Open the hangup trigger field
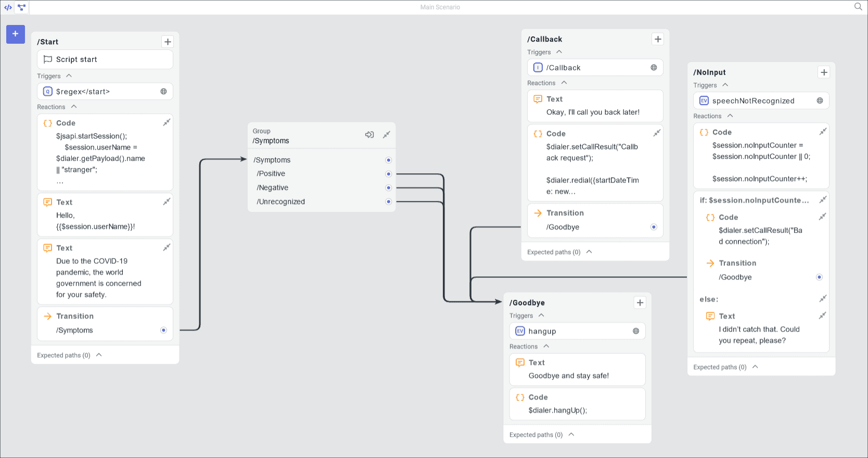 click(x=578, y=331)
